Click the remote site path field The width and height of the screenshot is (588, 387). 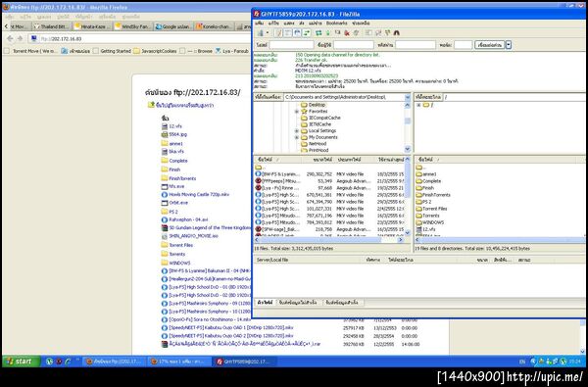tap(514, 97)
